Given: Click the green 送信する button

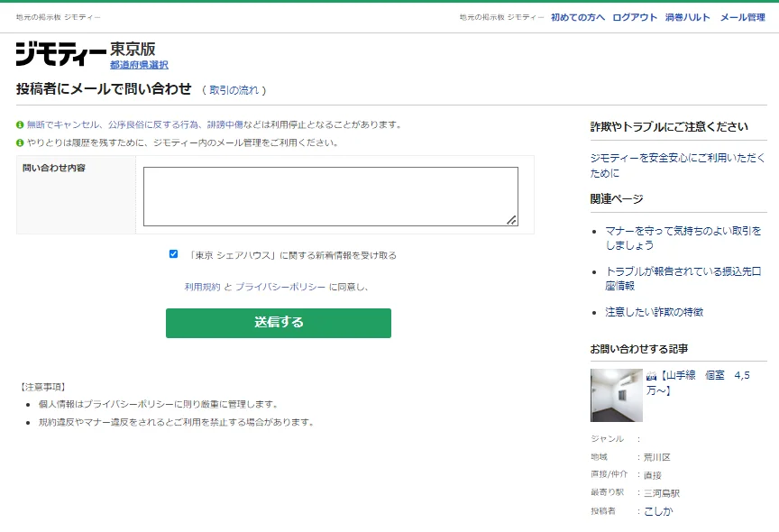Looking at the screenshot, I should (279, 323).
